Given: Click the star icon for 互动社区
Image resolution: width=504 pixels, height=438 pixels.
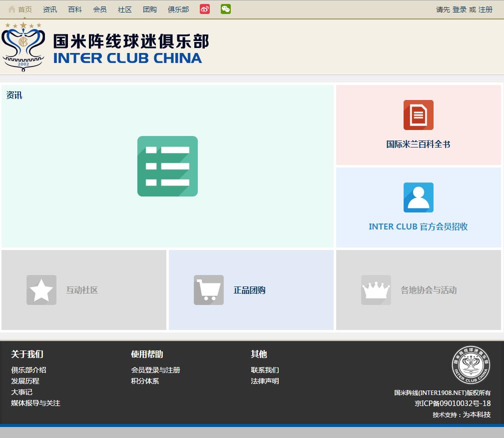Looking at the screenshot, I should coord(41,290).
